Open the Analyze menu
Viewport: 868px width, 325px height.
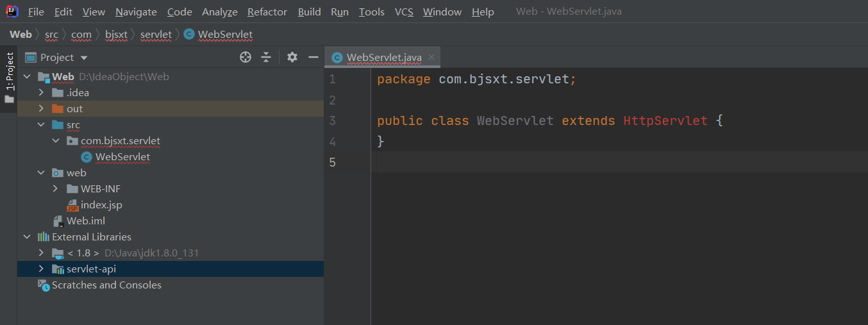pos(219,12)
